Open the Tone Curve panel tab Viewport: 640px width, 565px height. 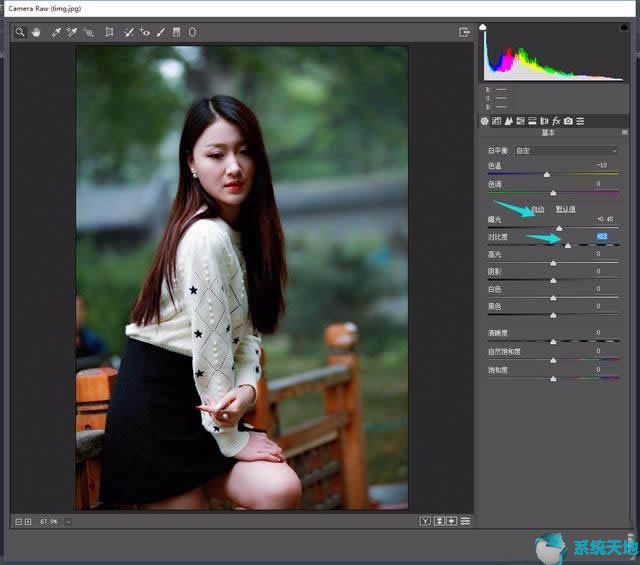click(496, 121)
